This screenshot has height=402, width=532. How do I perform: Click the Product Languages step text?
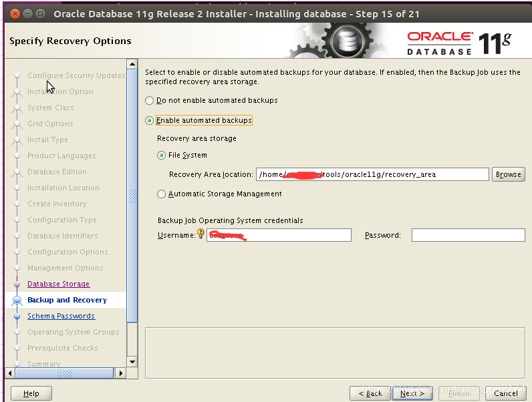click(x=61, y=156)
